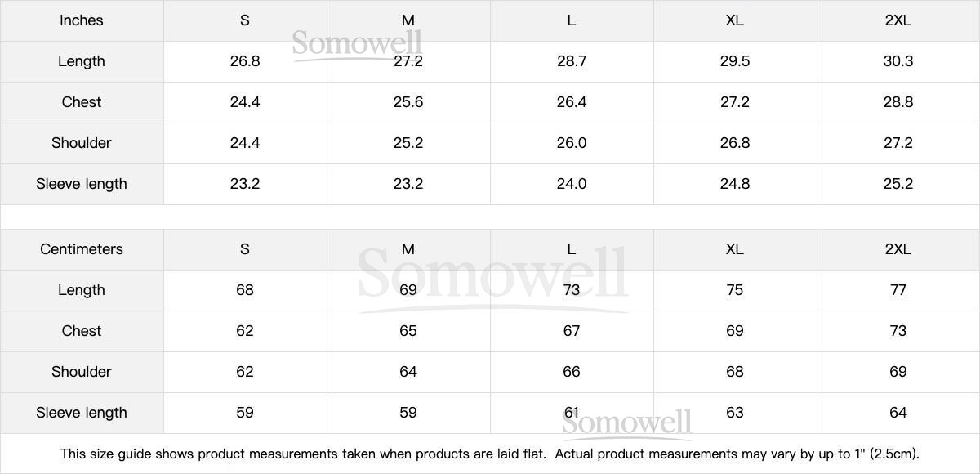Select the 77 cm length cell
Viewport: 980px width, 474px height.
coord(898,290)
